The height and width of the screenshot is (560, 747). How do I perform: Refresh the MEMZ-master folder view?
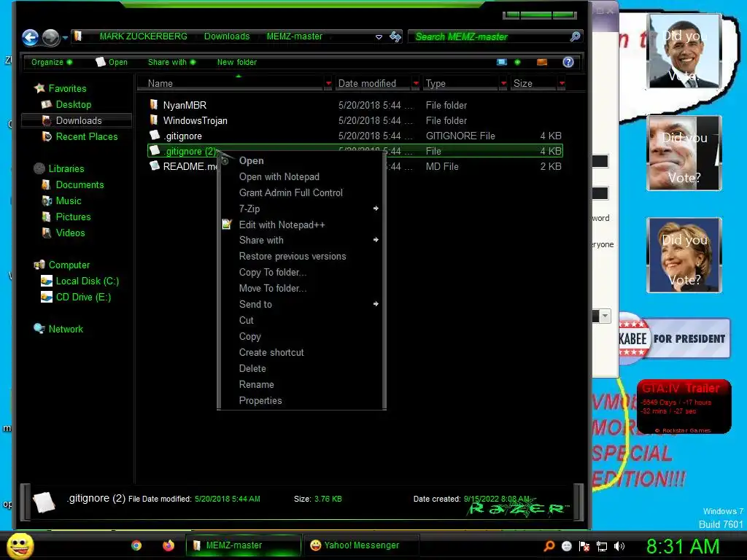395,36
